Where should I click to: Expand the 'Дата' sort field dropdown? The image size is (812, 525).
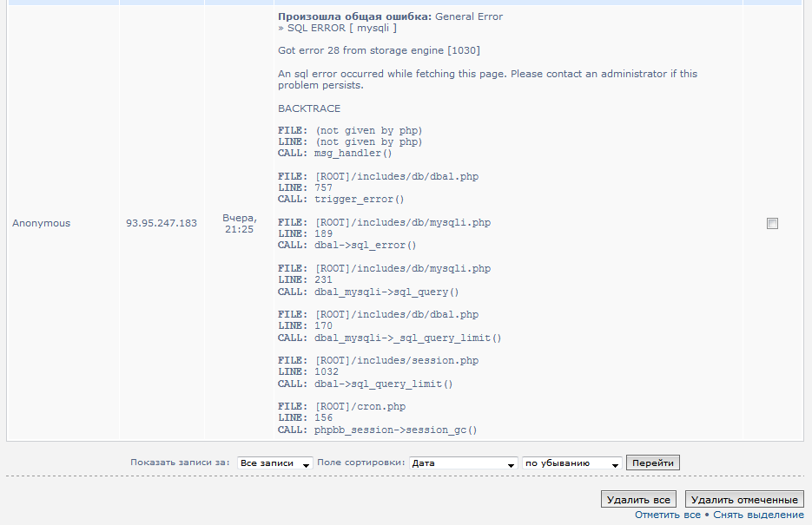[464, 463]
